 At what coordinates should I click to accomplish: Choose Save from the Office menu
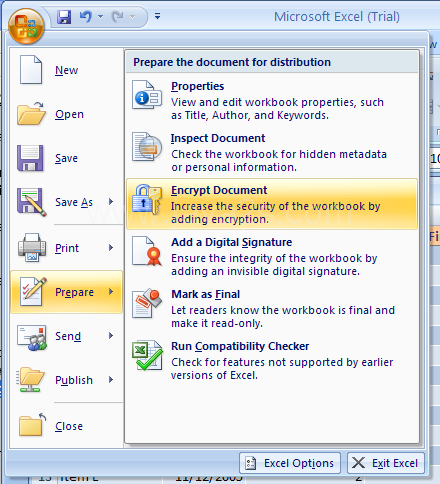pos(66,158)
